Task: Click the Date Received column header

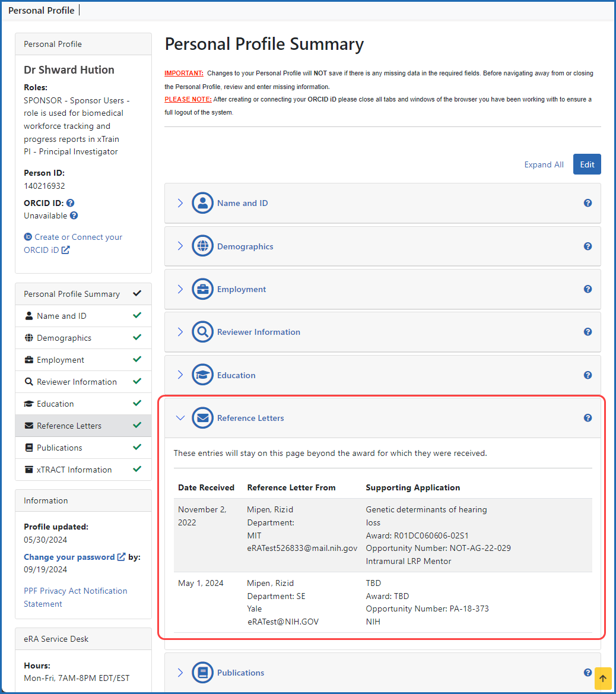Action: tap(206, 487)
